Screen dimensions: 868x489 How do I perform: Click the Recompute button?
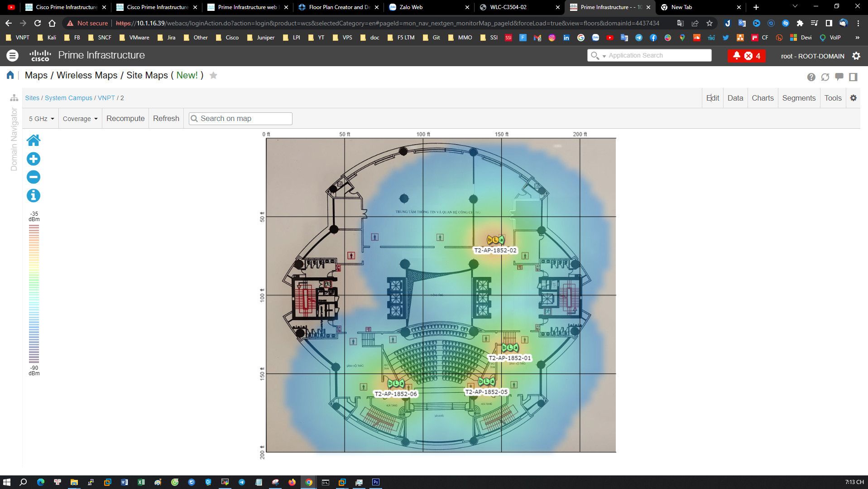125,119
